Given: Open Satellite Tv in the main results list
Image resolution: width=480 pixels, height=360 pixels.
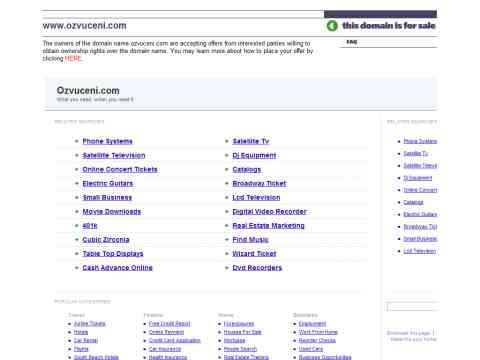Looking at the screenshot, I should click(x=251, y=141).
